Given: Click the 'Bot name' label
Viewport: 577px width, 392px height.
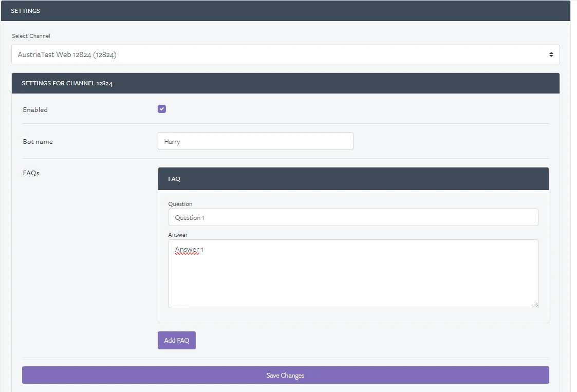Looking at the screenshot, I should click(38, 142).
